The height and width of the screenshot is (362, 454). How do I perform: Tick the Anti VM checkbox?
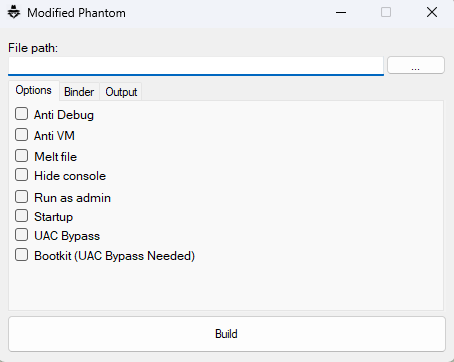click(21, 135)
